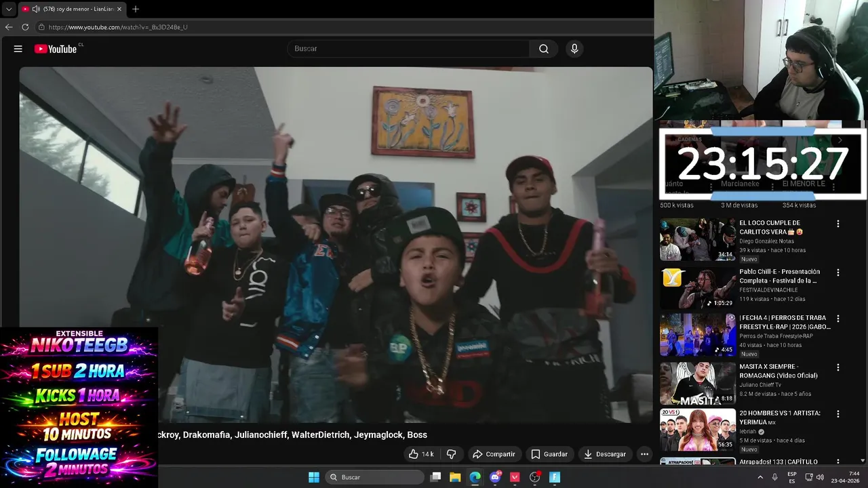The width and height of the screenshot is (868, 488).
Task: Click the taskbar Buscar search box
Action: pyautogui.click(x=374, y=477)
